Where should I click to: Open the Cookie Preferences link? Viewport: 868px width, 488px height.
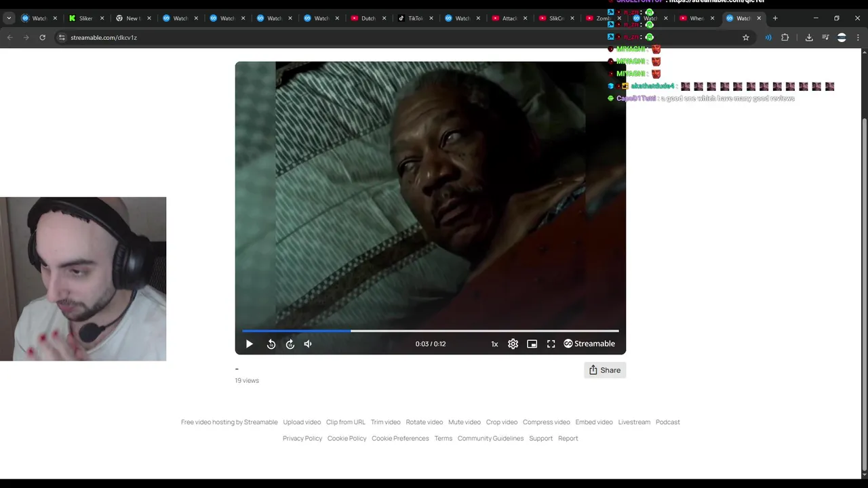(400, 438)
